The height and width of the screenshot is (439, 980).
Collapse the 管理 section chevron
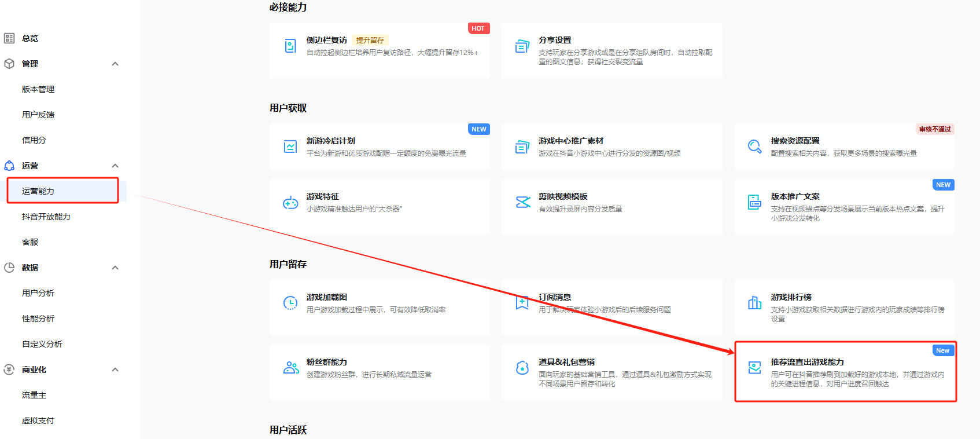tap(115, 64)
